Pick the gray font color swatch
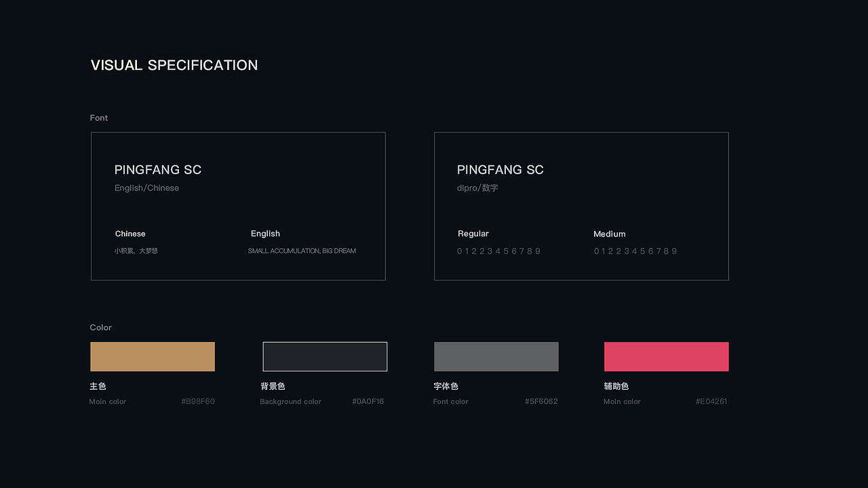Screen dimensions: 868x488 point(496,357)
